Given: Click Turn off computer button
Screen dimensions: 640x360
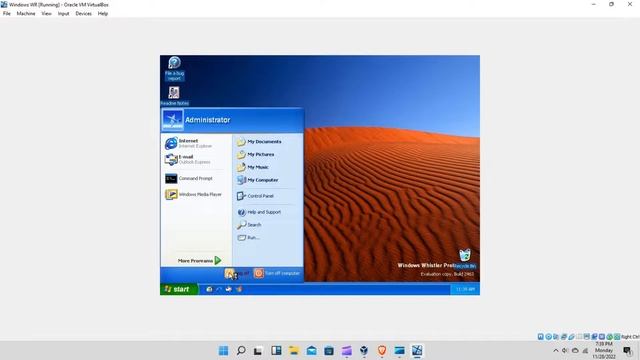Looking at the screenshot, I should pos(277,273).
